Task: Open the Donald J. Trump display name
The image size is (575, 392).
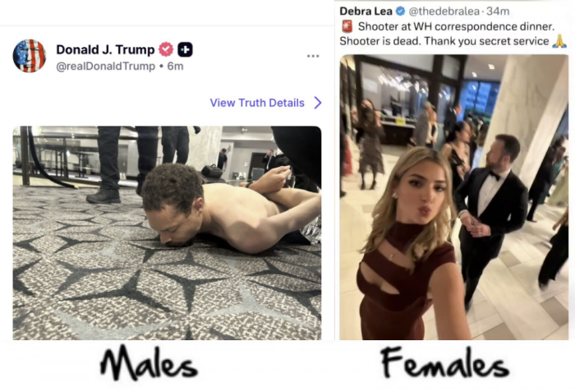Action: click(105, 49)
